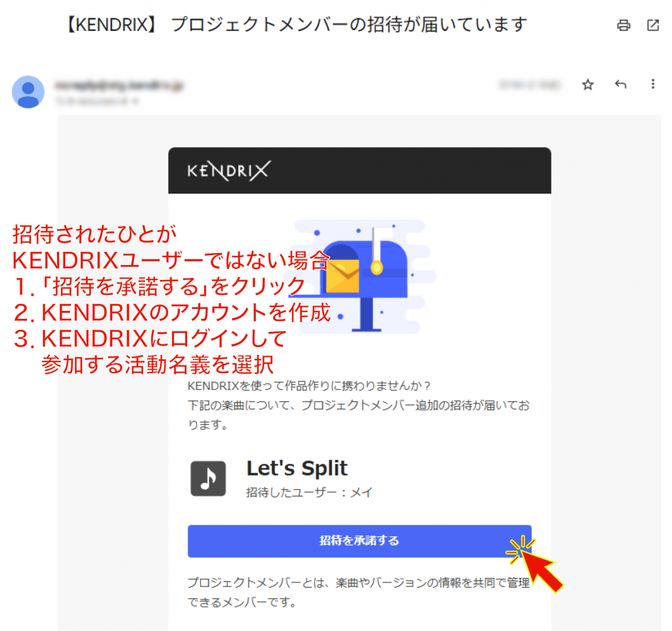Click the reply arrow icon

pyautogui.click(x=620, y=85)
